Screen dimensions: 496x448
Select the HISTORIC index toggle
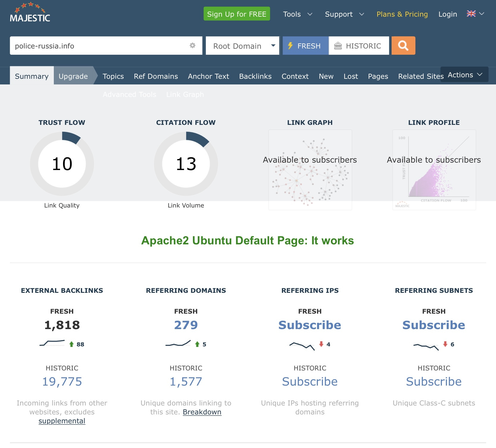pos(359,45)
